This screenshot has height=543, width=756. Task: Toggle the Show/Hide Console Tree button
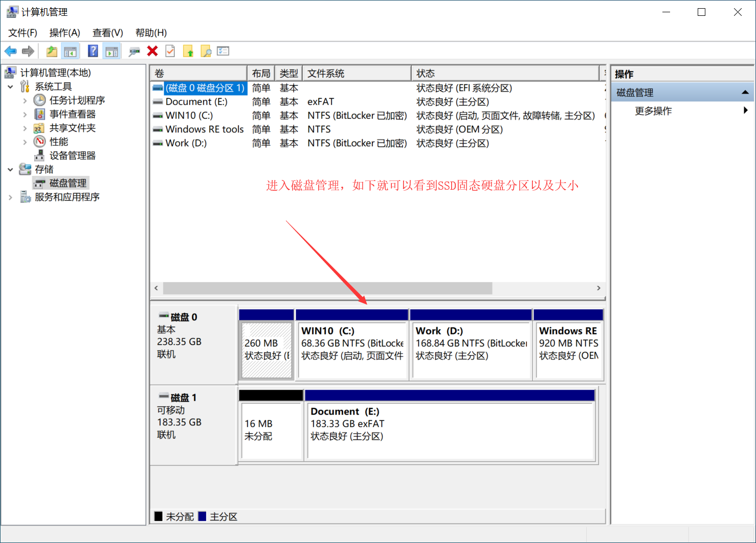70,51
